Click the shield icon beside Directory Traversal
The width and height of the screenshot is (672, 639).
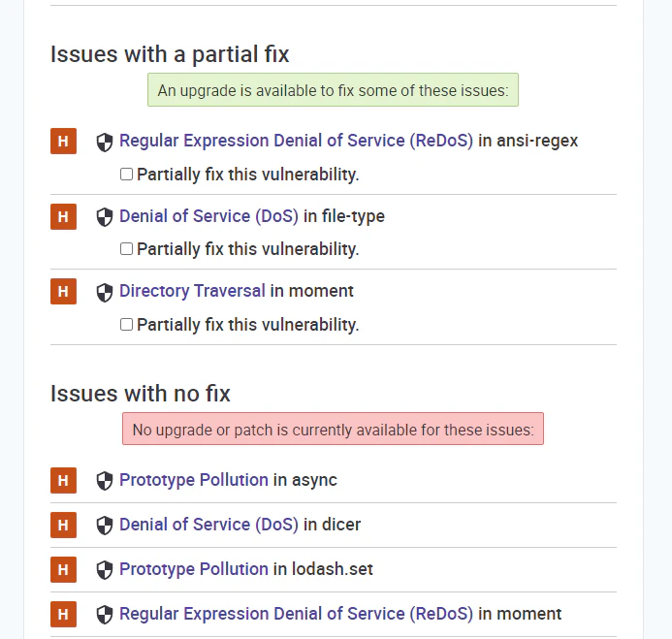pyautogui.click(x=105, y=293)
